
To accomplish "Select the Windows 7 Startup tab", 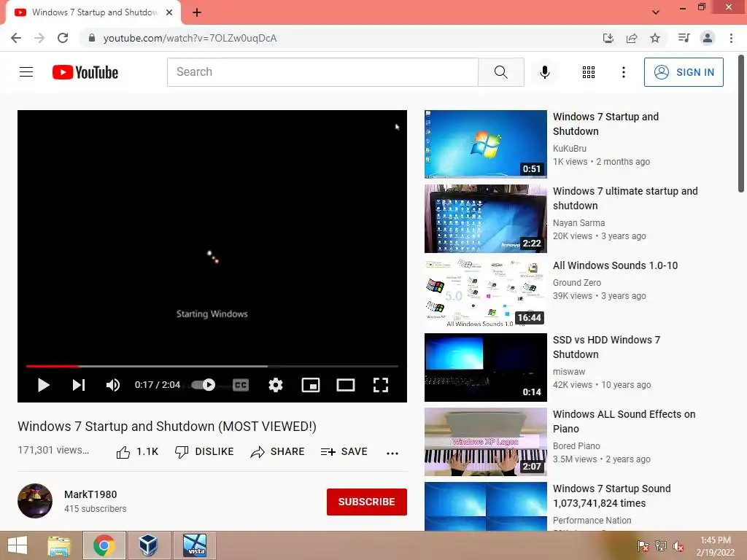I will click(x=93, y=12).
